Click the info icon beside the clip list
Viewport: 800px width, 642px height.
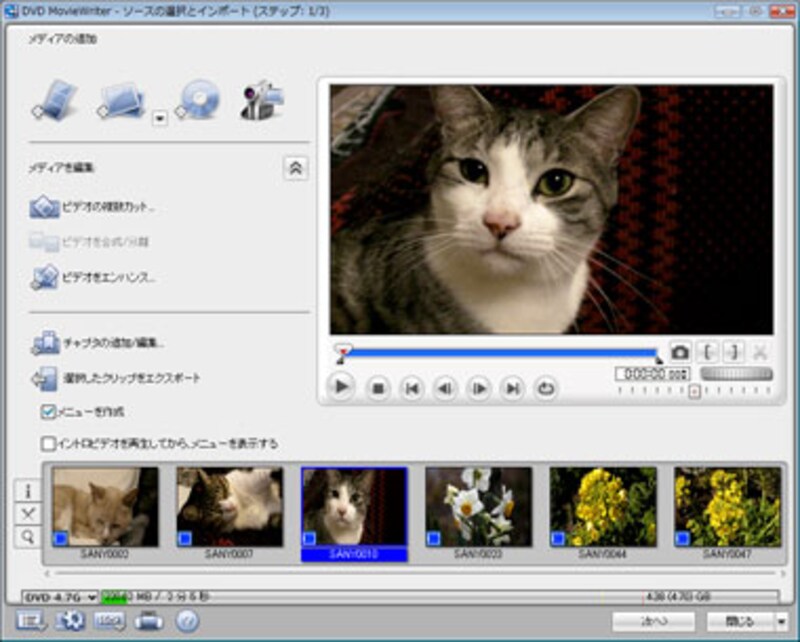28,491
